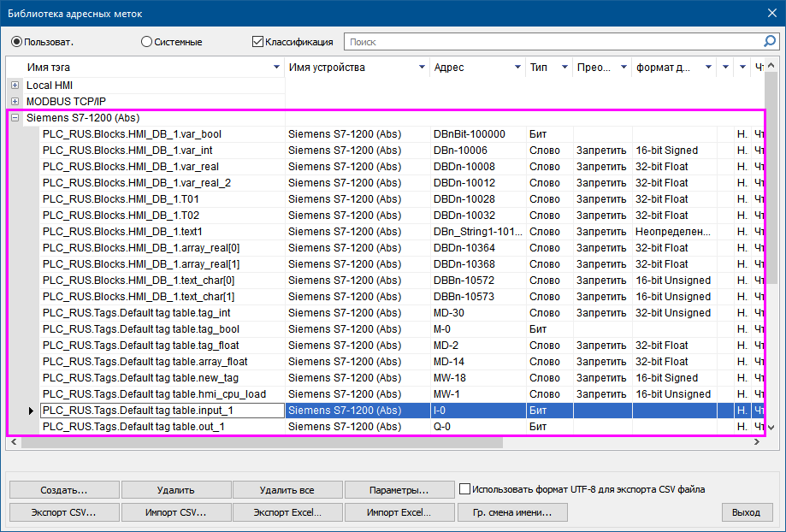This screenshot has width=786, height=532.
Task: Select Default tag table.tag_float row
Action: click(401, 346)
